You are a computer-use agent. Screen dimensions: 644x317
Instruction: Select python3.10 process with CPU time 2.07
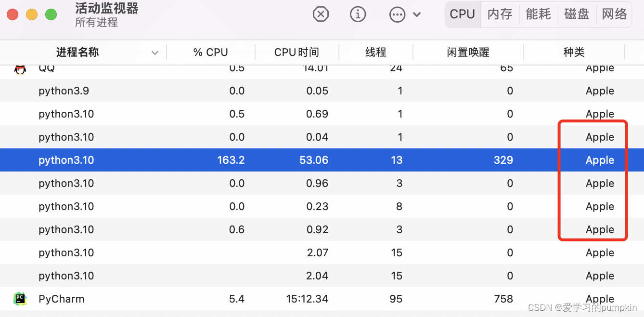point(66,253)
